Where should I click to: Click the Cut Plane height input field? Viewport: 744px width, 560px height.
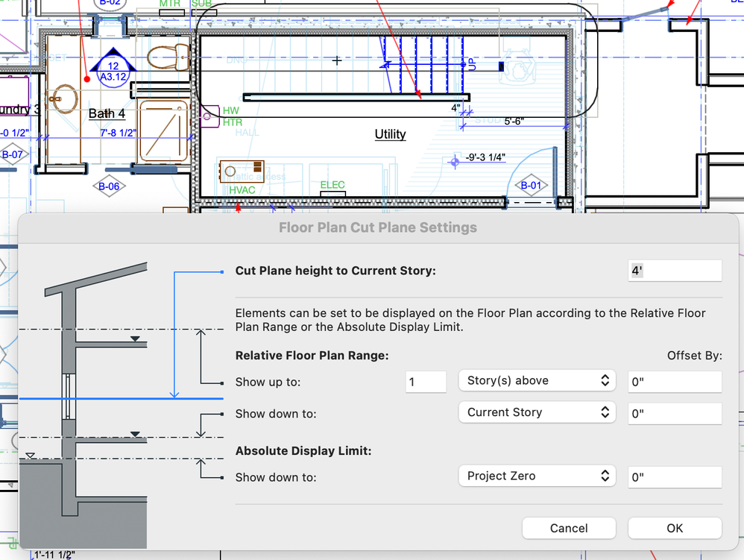click(674, 271)
